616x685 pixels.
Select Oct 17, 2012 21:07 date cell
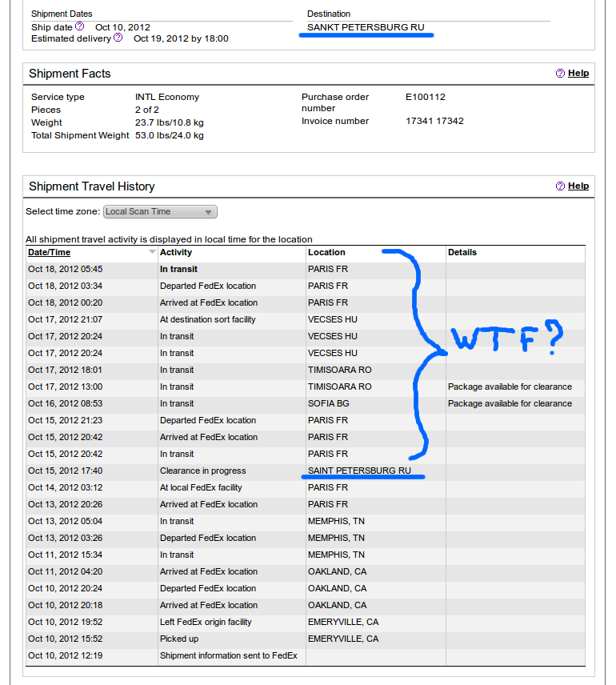click(x=65, y=319)
